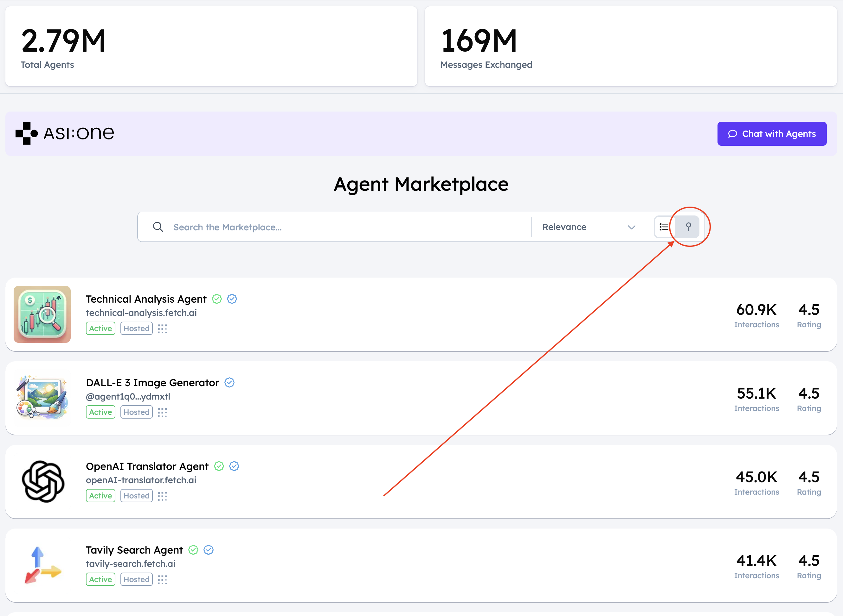843x616 pixels.
Task: Open Technical Analysis Agent thumbnail
Action: coord(42,314)
